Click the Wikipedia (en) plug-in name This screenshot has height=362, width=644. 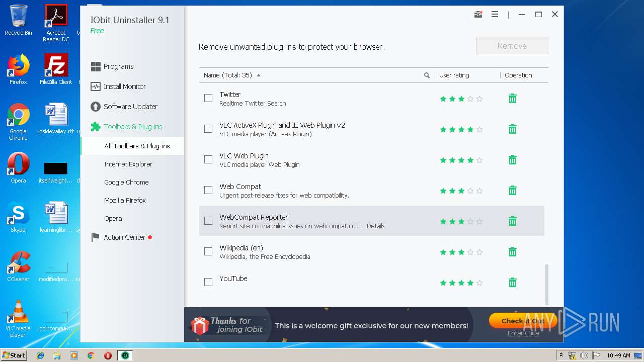241,248
